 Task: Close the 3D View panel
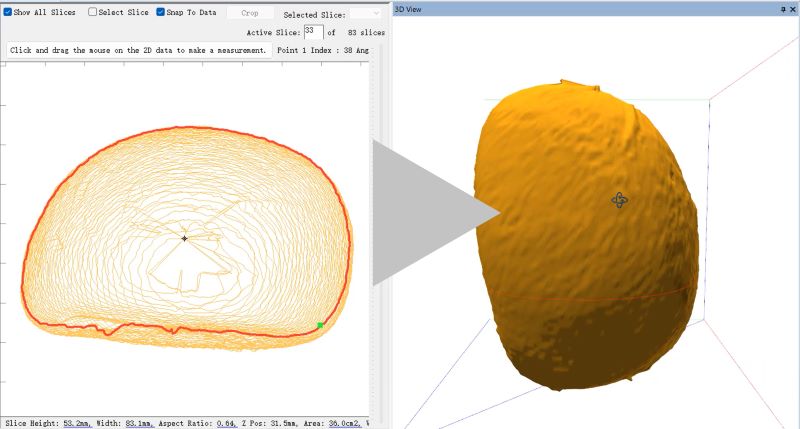point(793,8)
